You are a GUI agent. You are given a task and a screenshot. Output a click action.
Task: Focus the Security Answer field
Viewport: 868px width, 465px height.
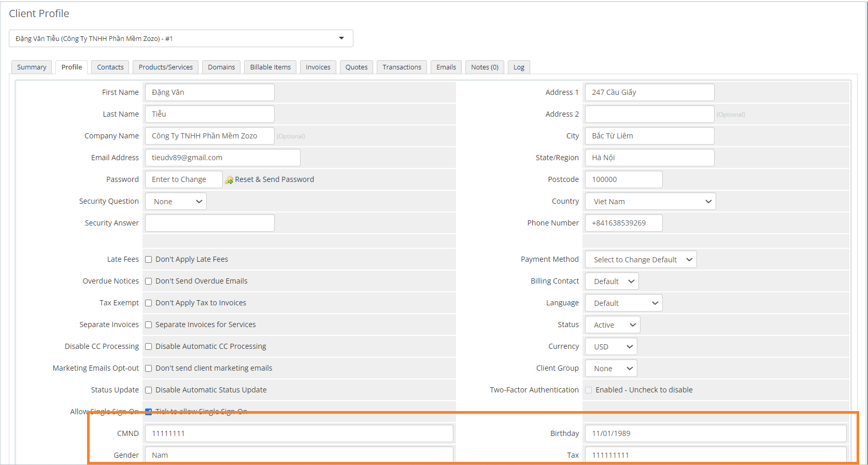pyautogui.click(x=209, y=223)
